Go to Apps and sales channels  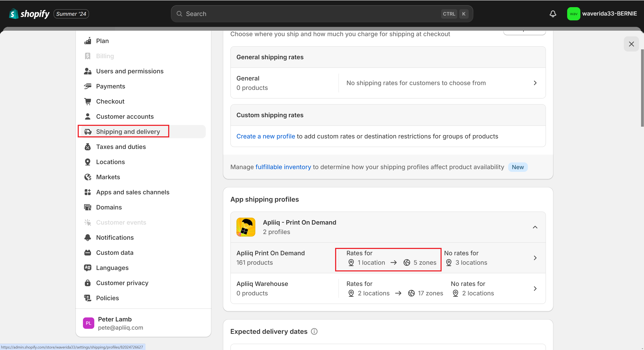tap(132, 192)
